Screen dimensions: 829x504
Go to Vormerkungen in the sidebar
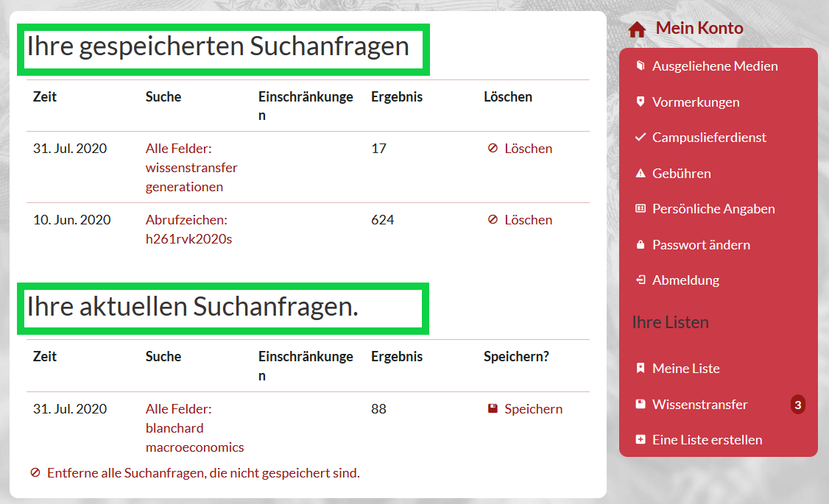click(696, 102)
